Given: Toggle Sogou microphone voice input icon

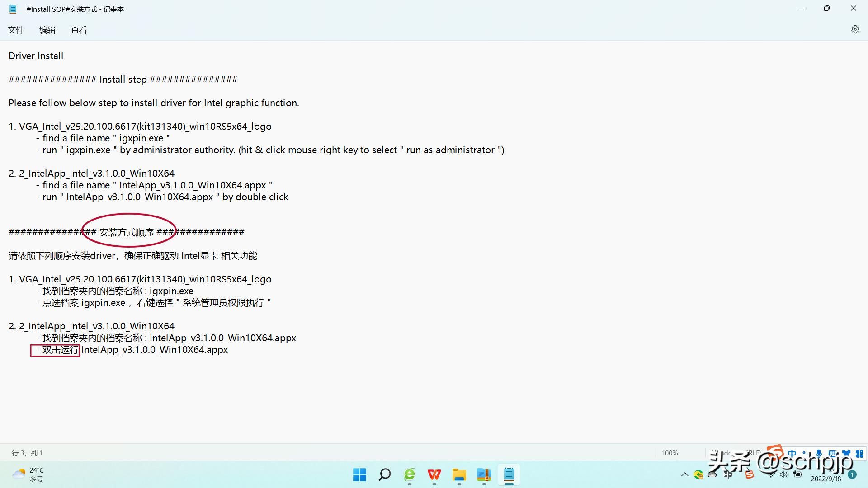Looking at the screenshot, I should click(x=819, y=453).
